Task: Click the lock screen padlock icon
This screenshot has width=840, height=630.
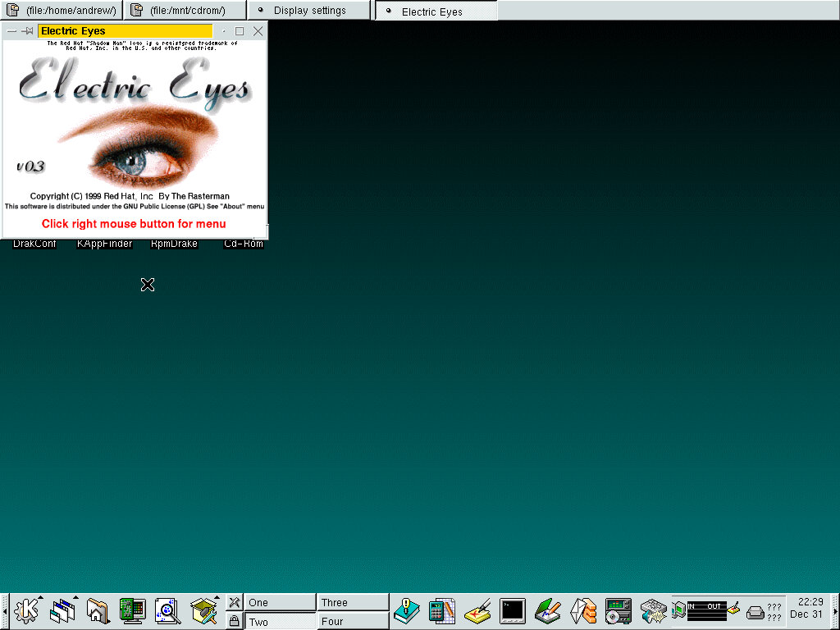Action: [234, 621]
